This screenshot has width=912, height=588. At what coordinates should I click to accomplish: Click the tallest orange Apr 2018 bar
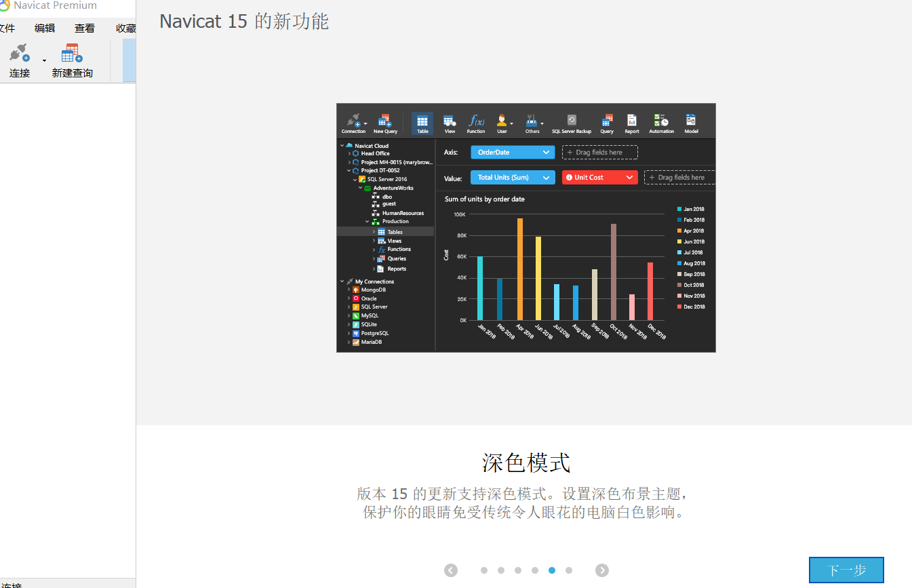click(x=520, y=269)
